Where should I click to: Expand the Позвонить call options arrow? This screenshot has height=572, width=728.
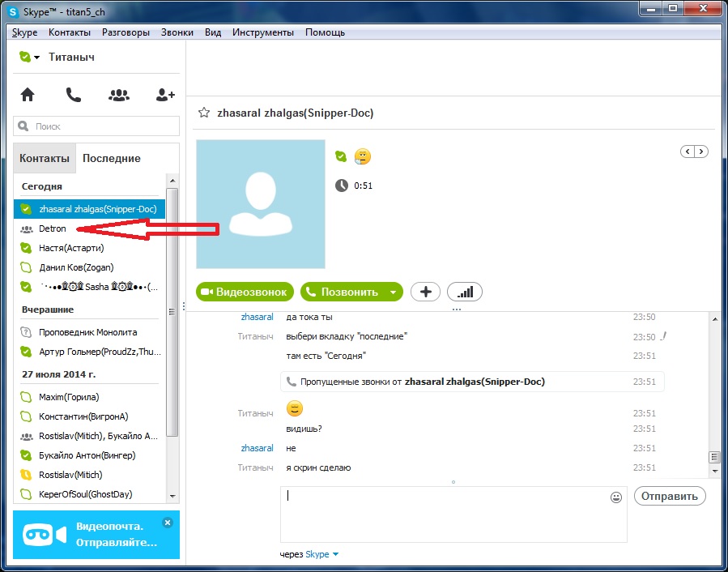(x=394, y=292)
